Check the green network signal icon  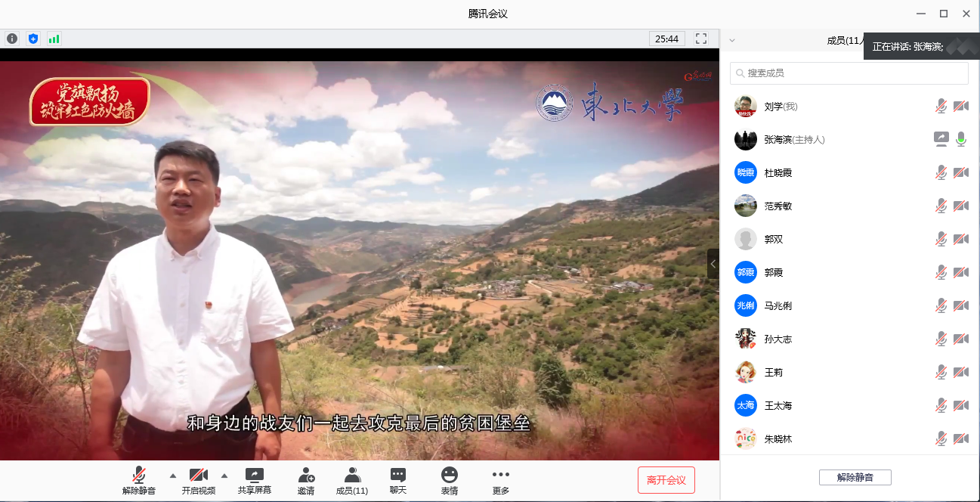tap(54, 39)
